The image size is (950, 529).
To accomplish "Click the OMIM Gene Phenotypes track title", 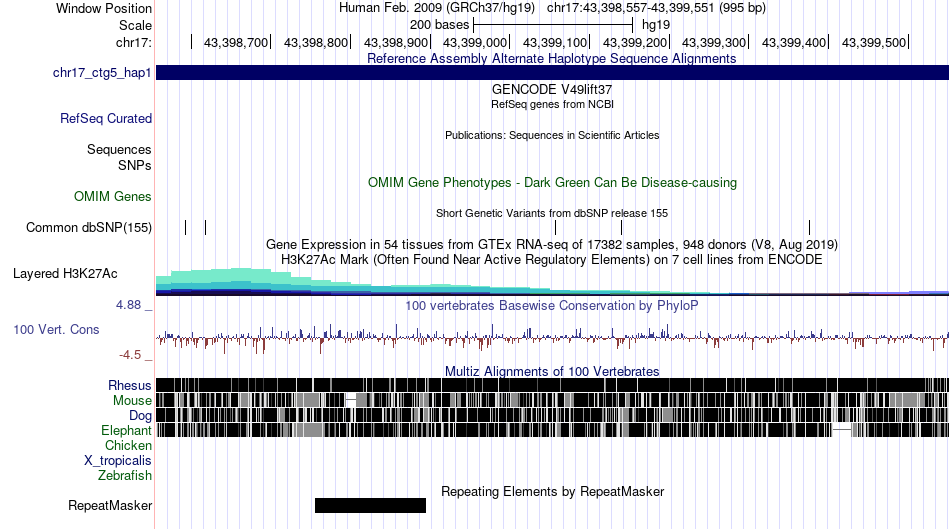I will (x=553, y=182).
